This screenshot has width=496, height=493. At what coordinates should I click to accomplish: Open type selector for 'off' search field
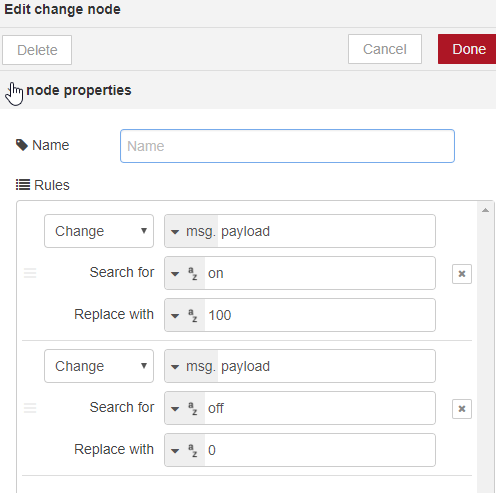click(x=185, y=408)
